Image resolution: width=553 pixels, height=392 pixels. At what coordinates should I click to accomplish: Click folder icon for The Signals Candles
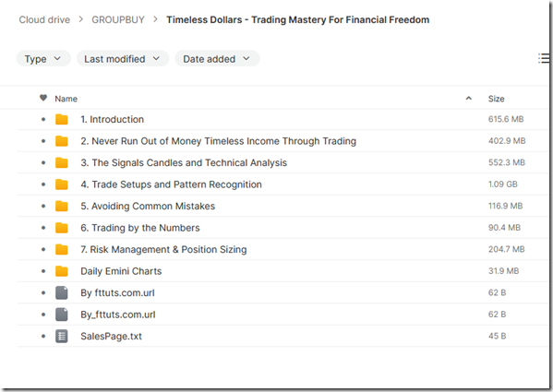coord(62,162)
